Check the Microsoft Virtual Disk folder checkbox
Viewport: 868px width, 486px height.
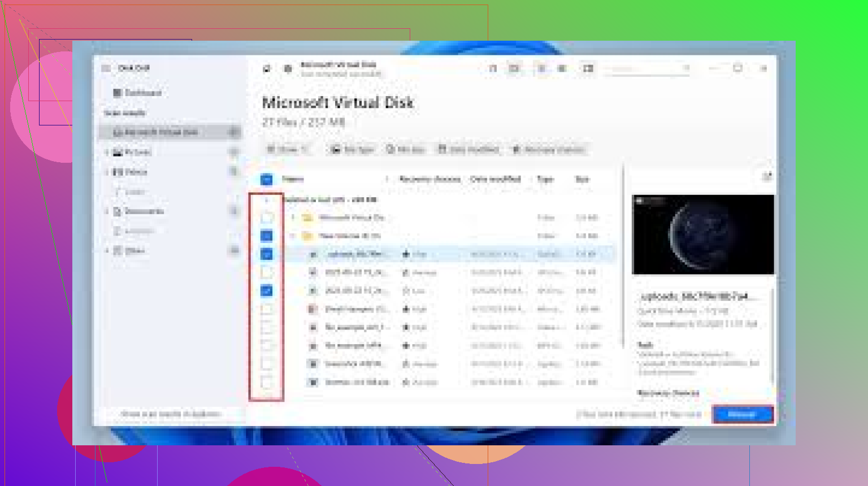[x=267, y=218]
